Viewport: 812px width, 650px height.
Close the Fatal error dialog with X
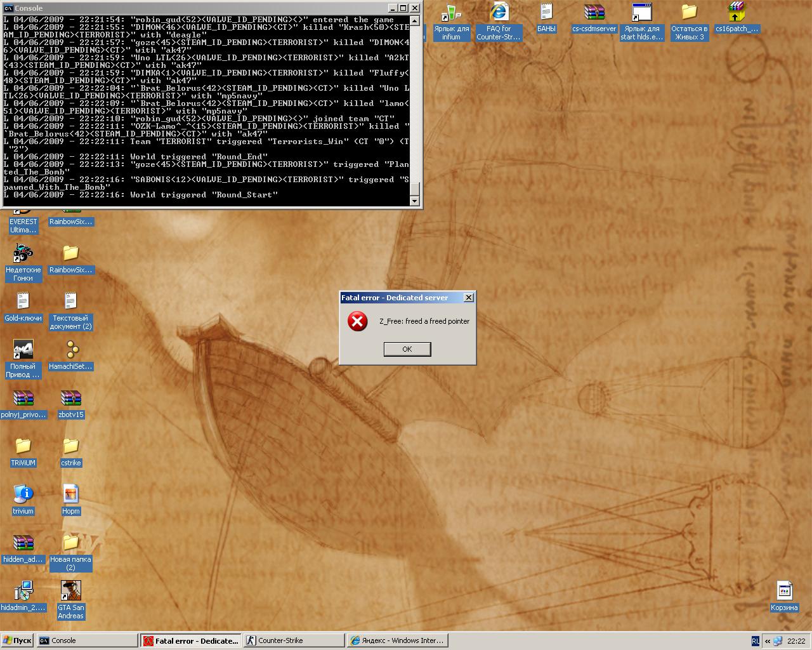[x=469, y=298]
